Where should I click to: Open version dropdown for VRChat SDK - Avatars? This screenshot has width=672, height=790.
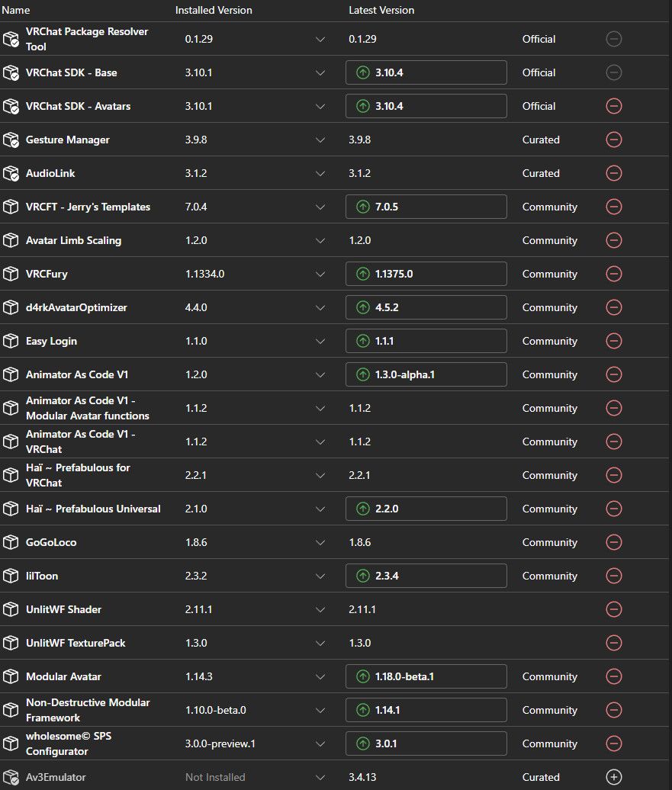(320, 106)
